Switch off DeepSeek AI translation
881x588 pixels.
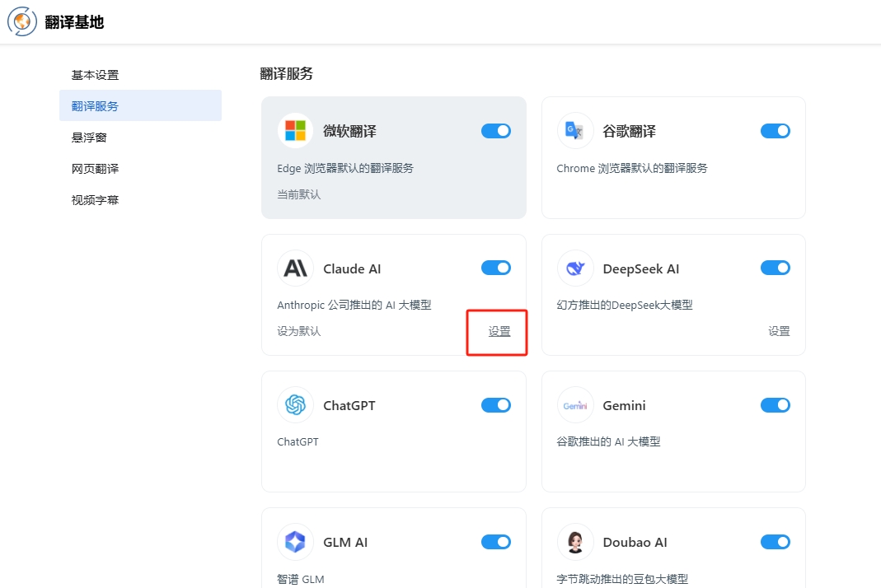coord(776,268)
